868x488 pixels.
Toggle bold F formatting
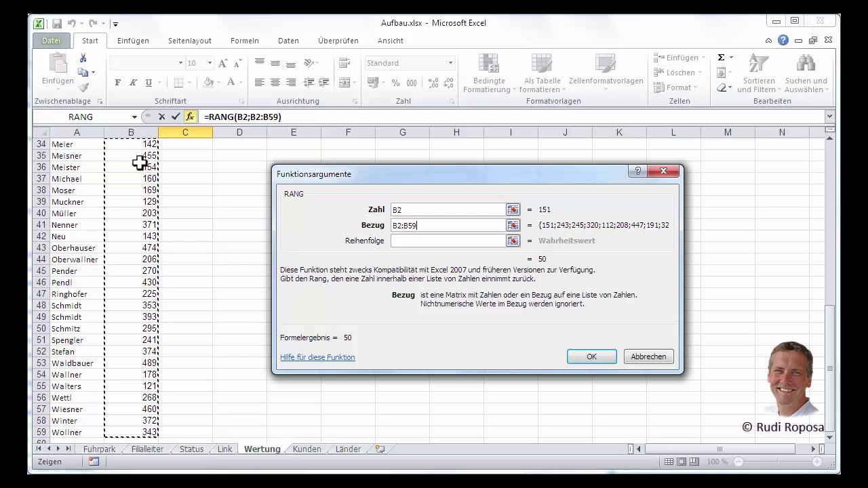click(x=118, y=83)
